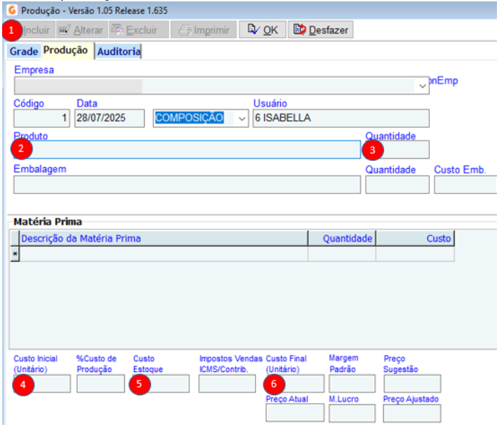504x439 pixels.
Task: Click the Custo Estoque field
Action: (x=162, y=383)
